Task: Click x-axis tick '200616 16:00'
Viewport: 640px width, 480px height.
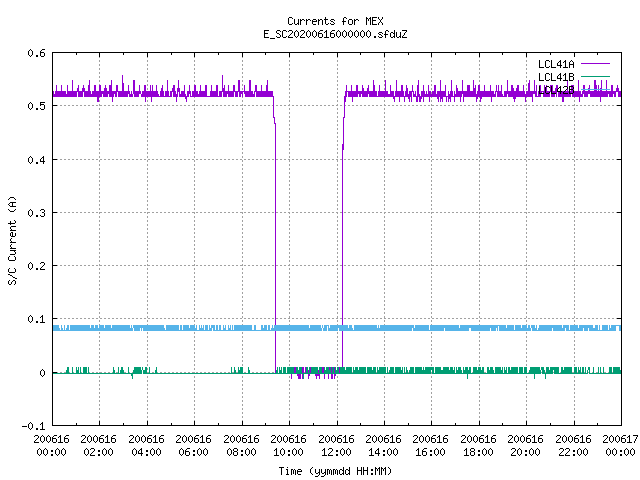Action: pyautogui.click(x=431, y=446)
